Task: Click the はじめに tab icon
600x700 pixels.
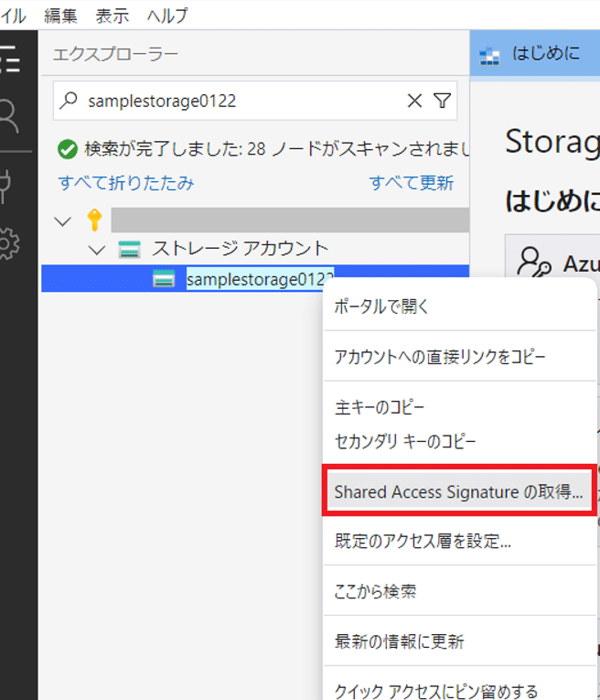Action: tap(489, 56)
